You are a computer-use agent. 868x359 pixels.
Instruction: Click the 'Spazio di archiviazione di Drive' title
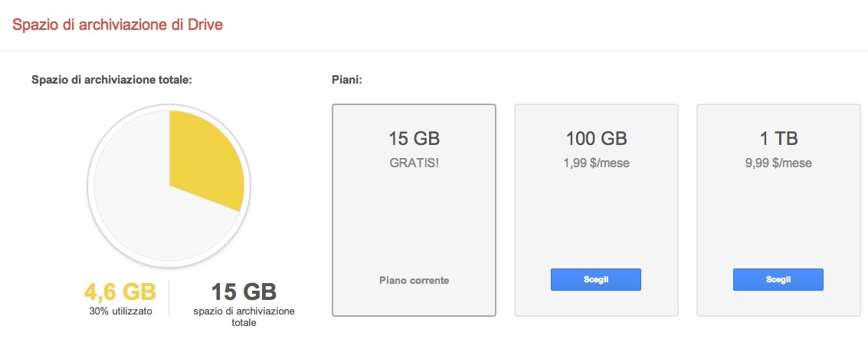[x=117, y=25]
